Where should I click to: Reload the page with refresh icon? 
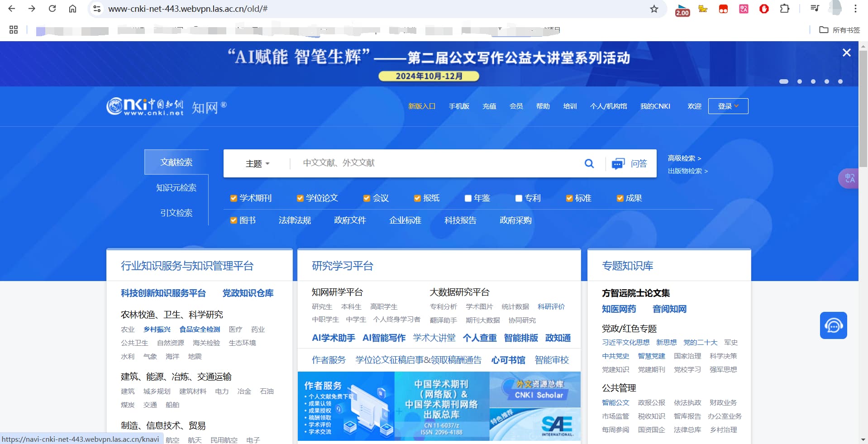[x=52, y=9]
